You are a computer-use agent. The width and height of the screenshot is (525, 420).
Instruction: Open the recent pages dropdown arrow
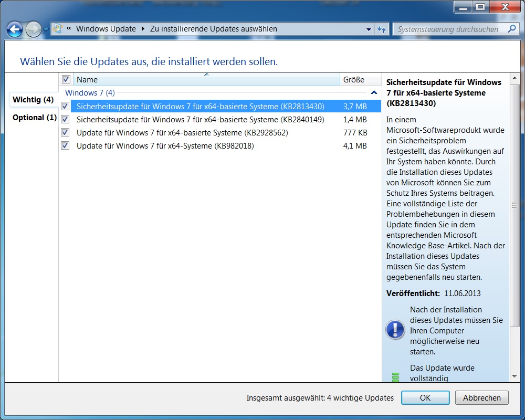coord(46,29)
